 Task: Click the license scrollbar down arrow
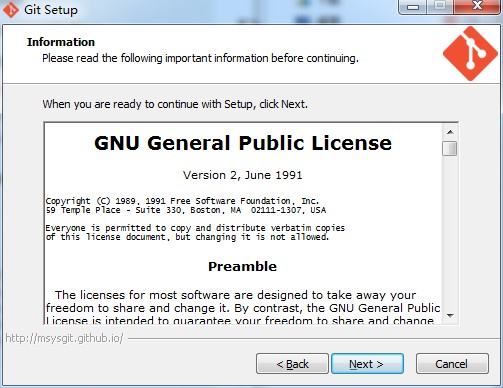click(450, 315)
